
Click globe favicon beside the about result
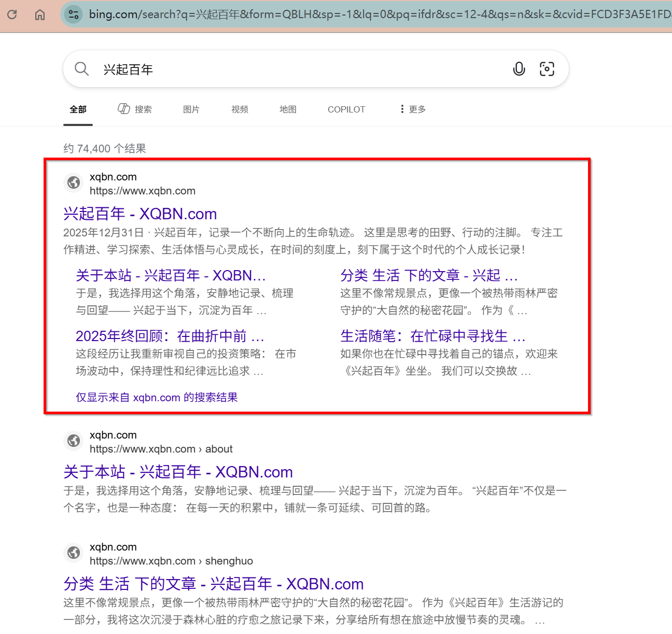(74, 441)
